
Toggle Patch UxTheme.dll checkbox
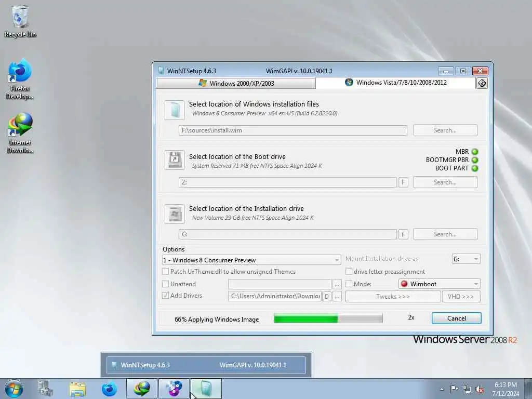pyautogui.click(x=166, y=271)
